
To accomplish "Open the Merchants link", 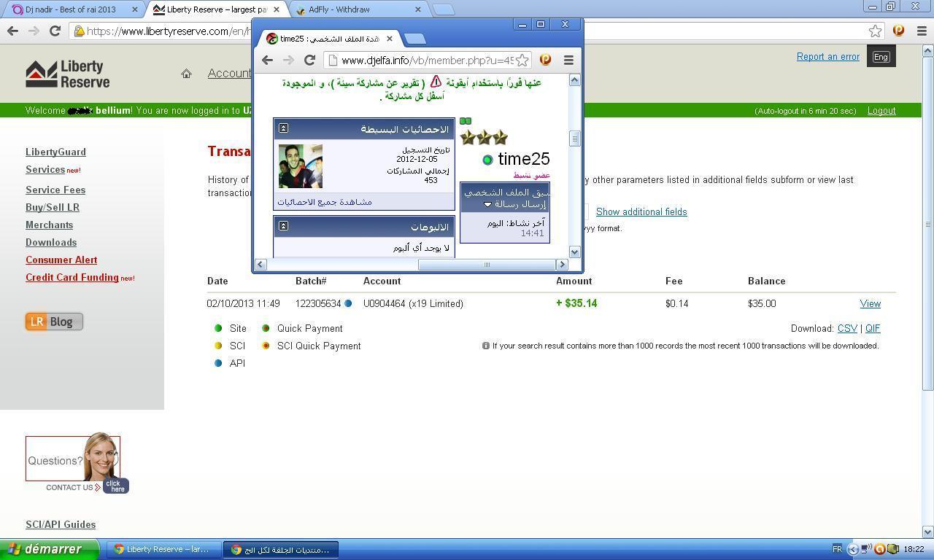I will 49,225.
